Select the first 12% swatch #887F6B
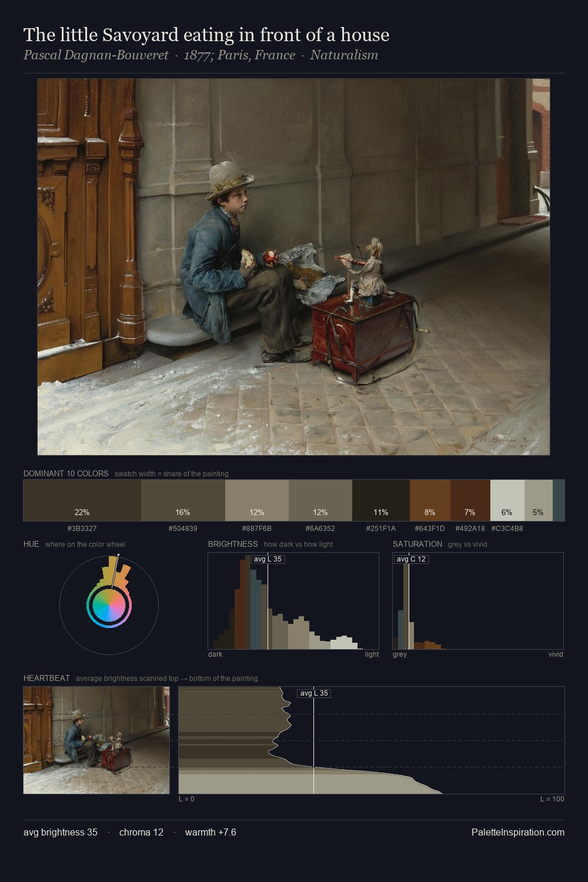This screenshot has width=588, height=882. (257, 500)
